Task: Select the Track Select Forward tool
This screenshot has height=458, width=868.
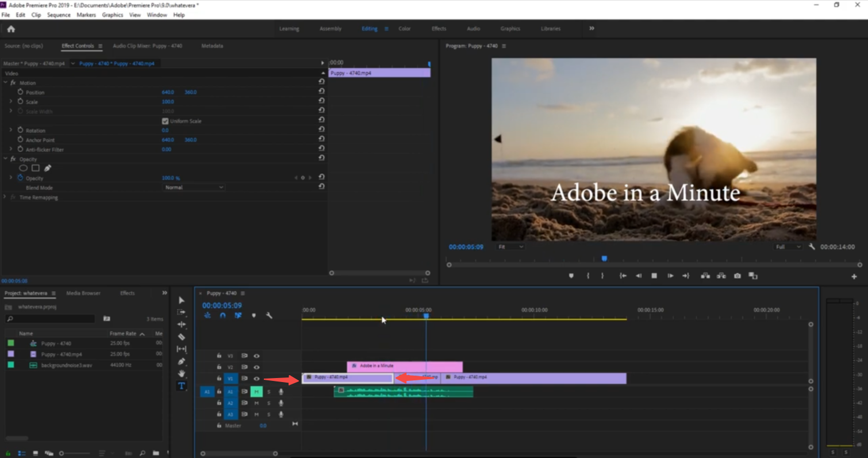Action: [x=181, y=312]
